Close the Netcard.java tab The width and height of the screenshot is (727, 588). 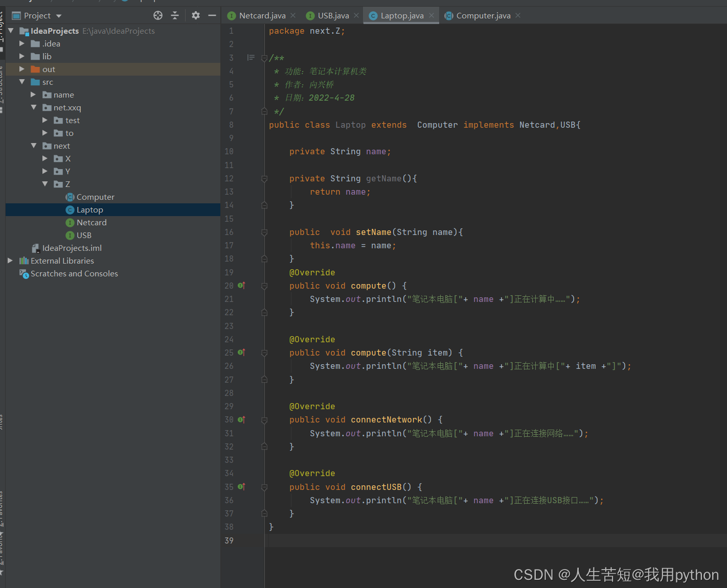tap(293, 15)
